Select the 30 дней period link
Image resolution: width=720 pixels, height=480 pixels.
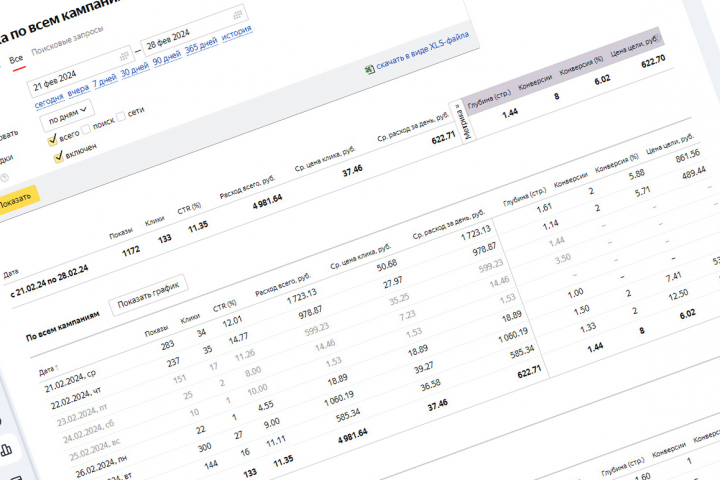tap(135, 70)
